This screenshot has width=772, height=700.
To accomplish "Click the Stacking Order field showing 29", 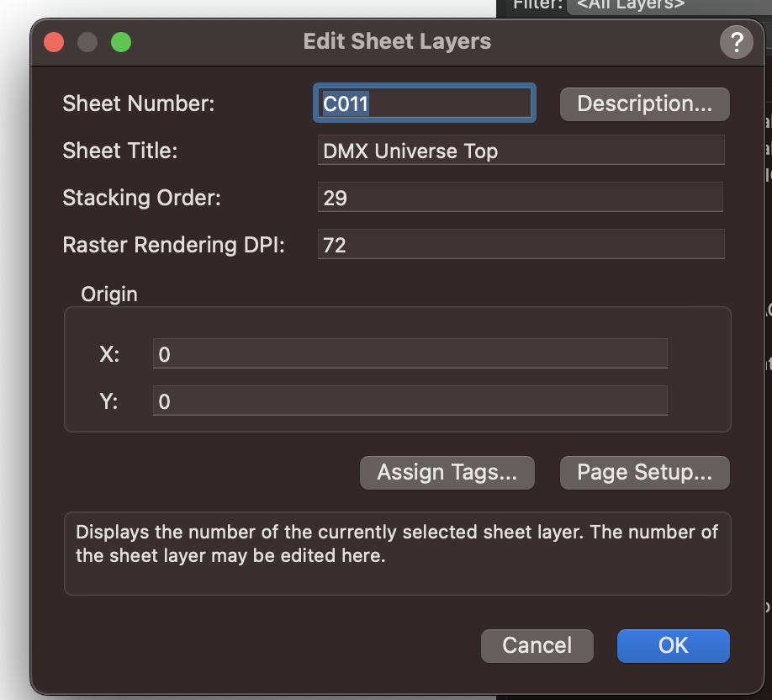I will tap(521, 199).
